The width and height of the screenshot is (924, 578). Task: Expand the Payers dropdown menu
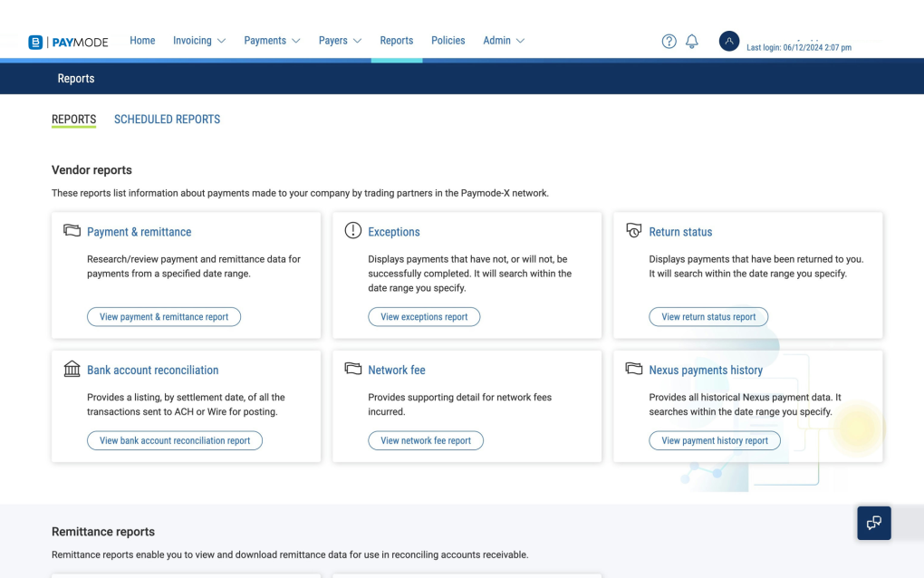(340, 41)
